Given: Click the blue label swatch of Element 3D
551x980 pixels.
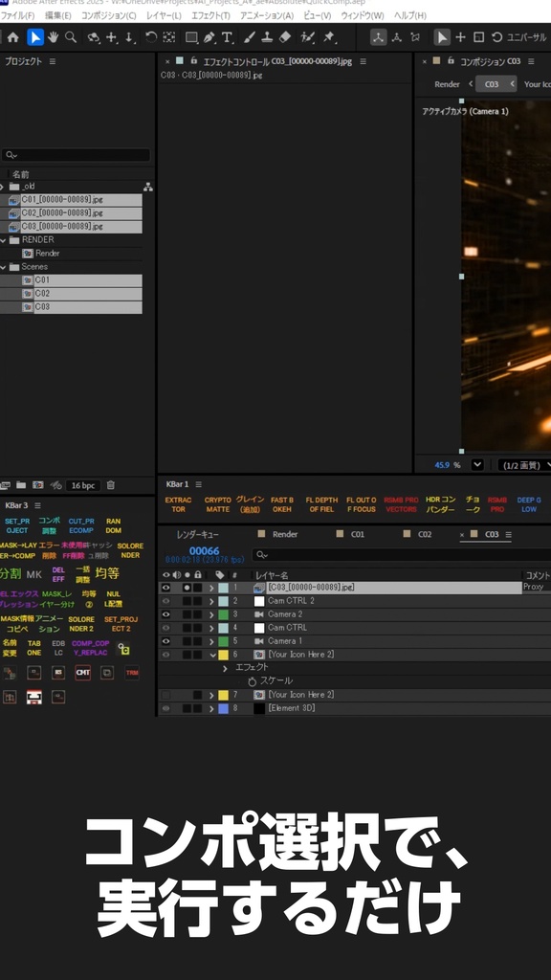Looking at the screenshot, I should pyautogui.click(x=223, y=708).
